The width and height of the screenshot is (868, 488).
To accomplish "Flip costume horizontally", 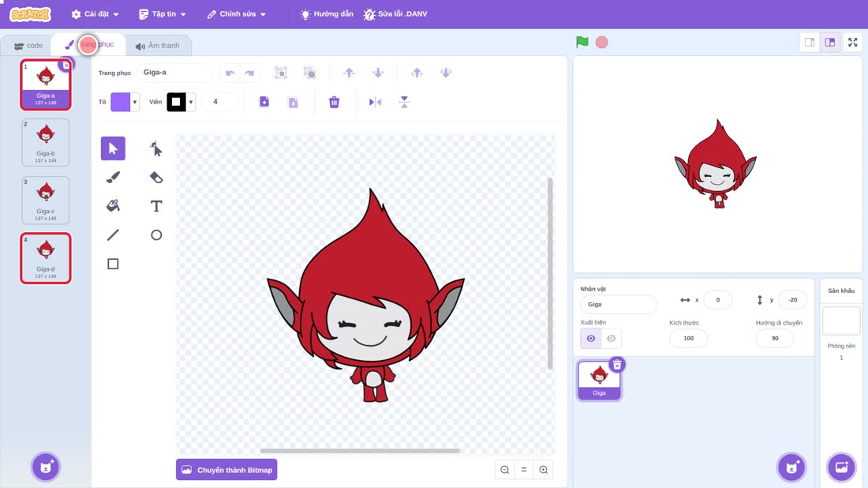I will (376, 102).
